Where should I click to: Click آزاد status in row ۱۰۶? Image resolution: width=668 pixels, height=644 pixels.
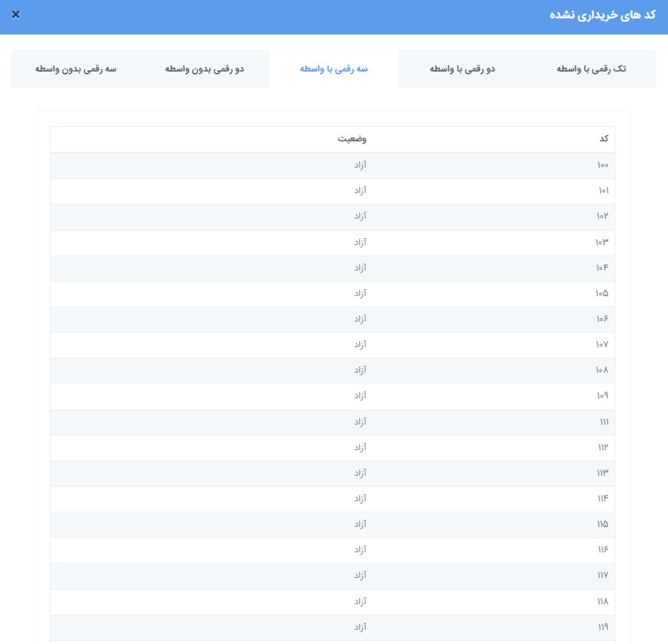click(361, 319)
